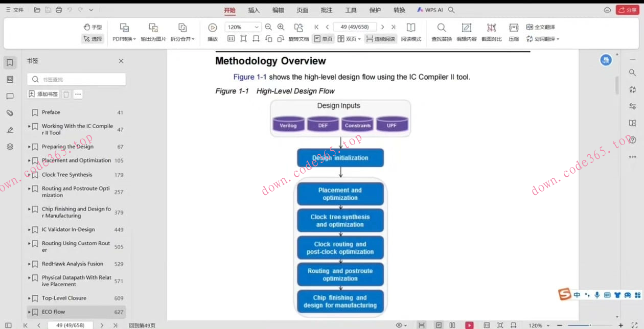Open the bookmark panel icon in sidebar
Screen dimensions: 644x329
click(10, 63)
